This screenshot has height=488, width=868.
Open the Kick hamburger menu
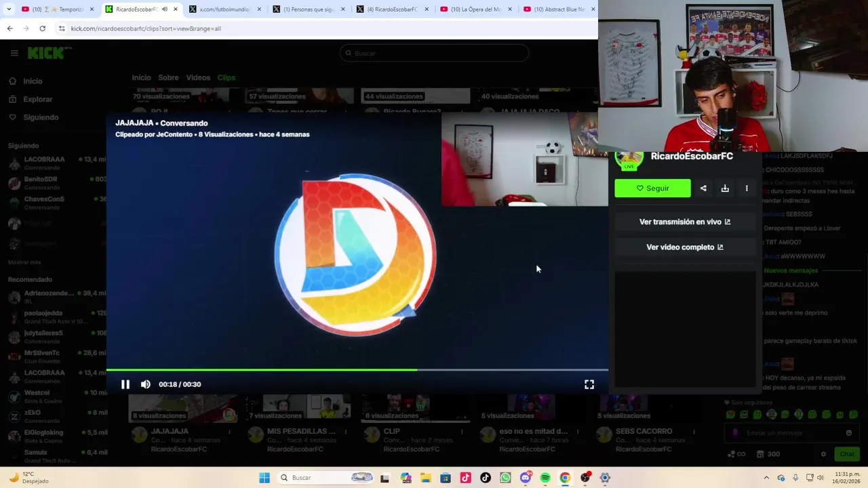coord(14,53)
